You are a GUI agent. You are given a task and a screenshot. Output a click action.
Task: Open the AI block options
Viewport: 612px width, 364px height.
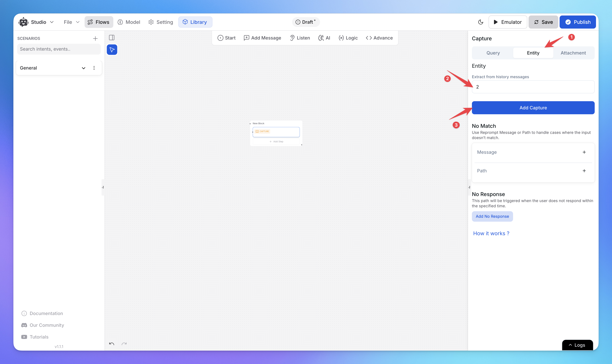(324, 38)
